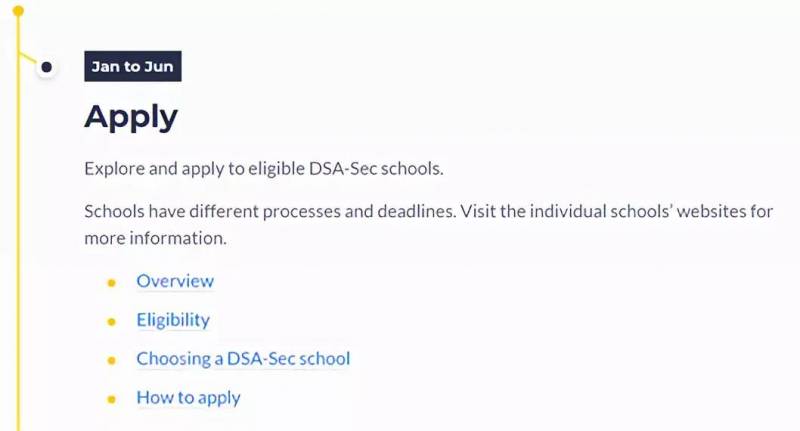Click the word Explore in the description
800x431 pixels.
[x=114, y=168]
